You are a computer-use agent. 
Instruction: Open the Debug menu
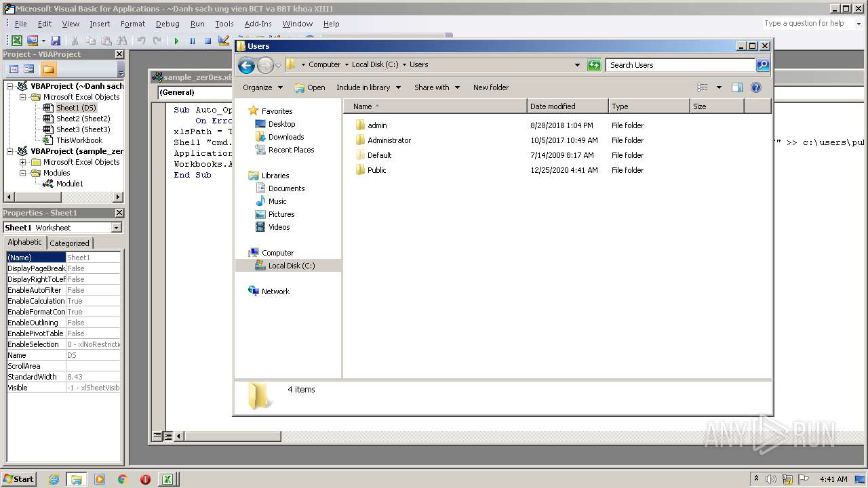coord(167,24)
